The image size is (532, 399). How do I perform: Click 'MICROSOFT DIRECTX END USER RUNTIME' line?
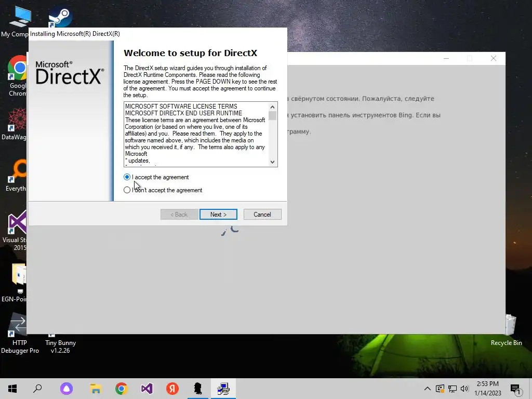point(183,113)
